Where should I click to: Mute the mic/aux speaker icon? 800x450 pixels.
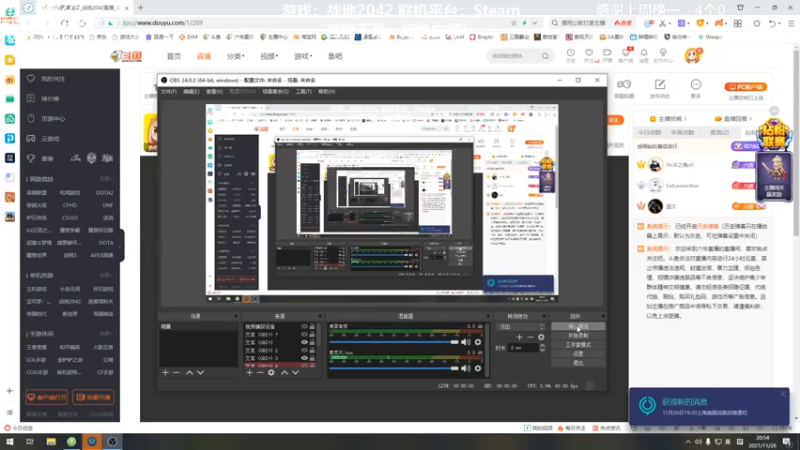click(466, 368)
